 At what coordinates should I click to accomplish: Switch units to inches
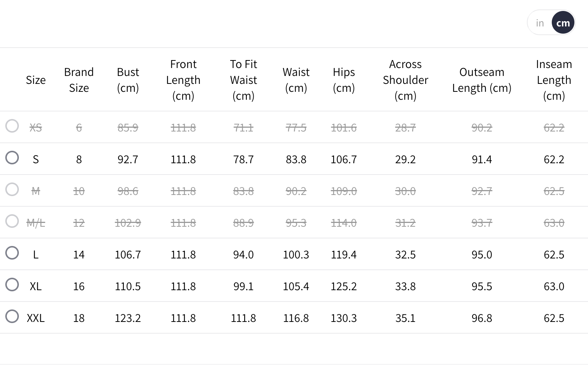click(x=540, y=23)
